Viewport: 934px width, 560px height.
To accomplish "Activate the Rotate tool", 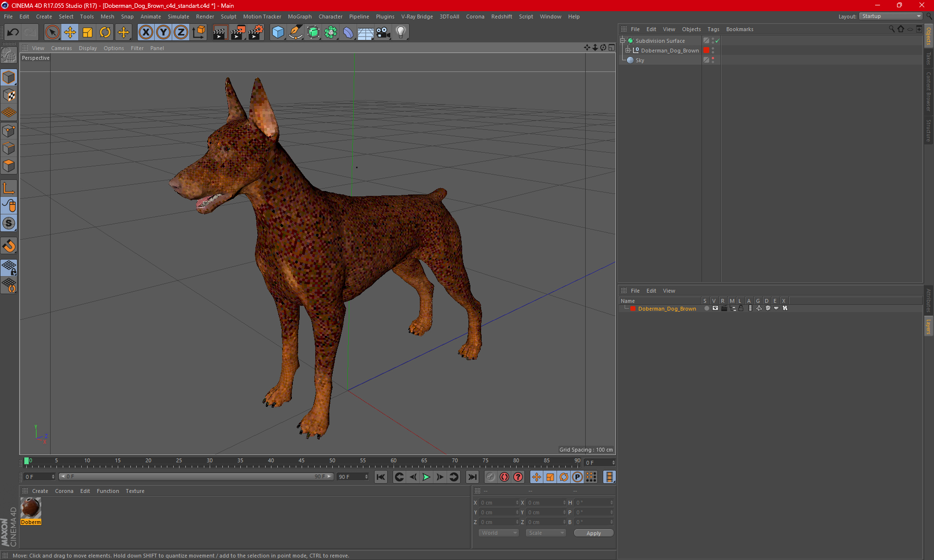I will pos(105,33).
